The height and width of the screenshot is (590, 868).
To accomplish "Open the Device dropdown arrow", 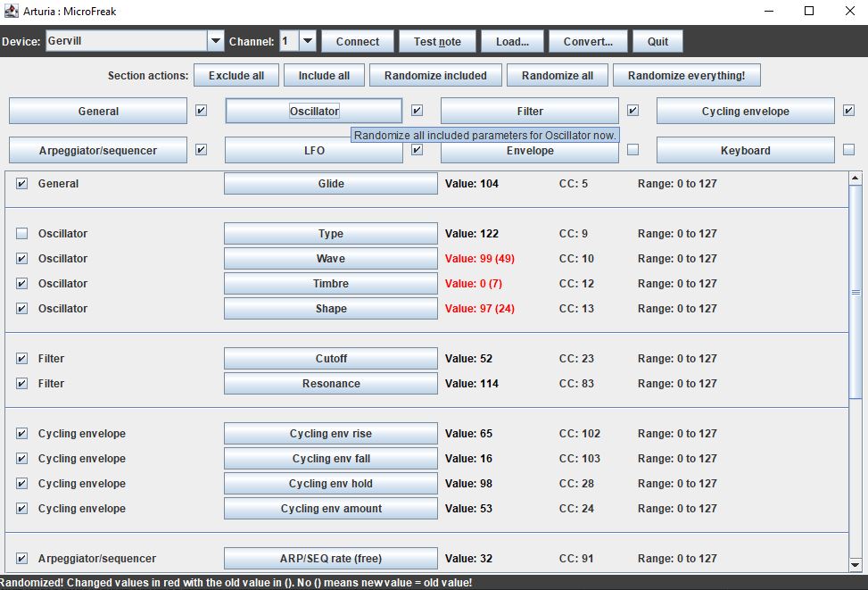I will 215,41.
